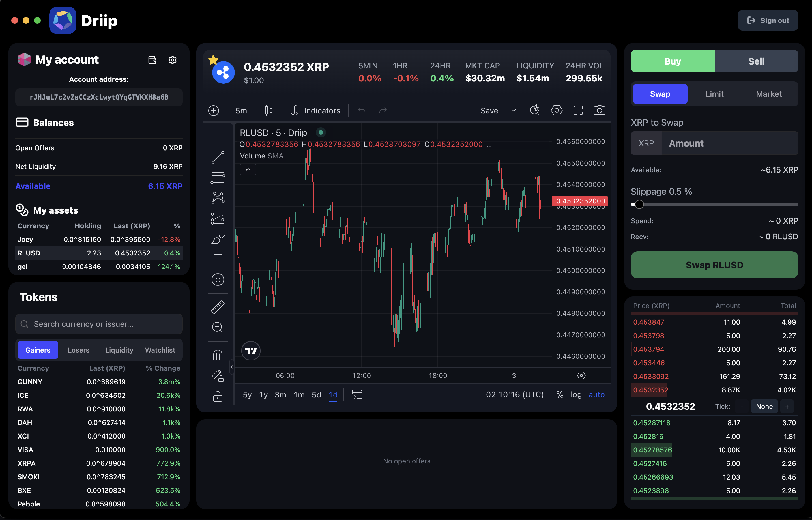Copy the account address text
Screen dimensions: 812x520
click(99, 97)
